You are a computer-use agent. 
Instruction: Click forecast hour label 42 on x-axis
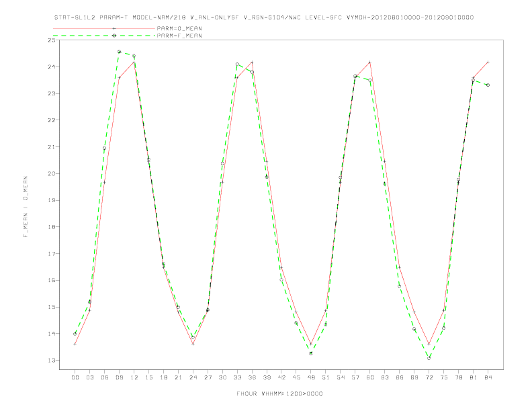click(x=281, y=377)
